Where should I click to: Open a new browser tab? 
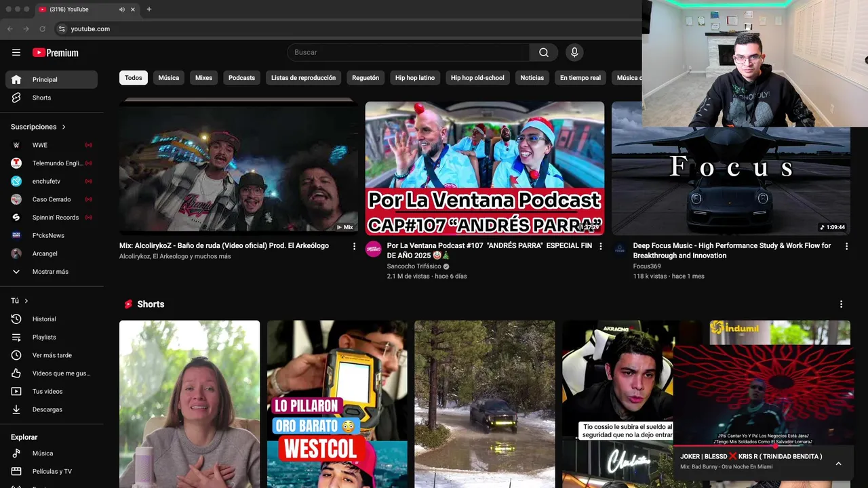(x=149, y=9)
